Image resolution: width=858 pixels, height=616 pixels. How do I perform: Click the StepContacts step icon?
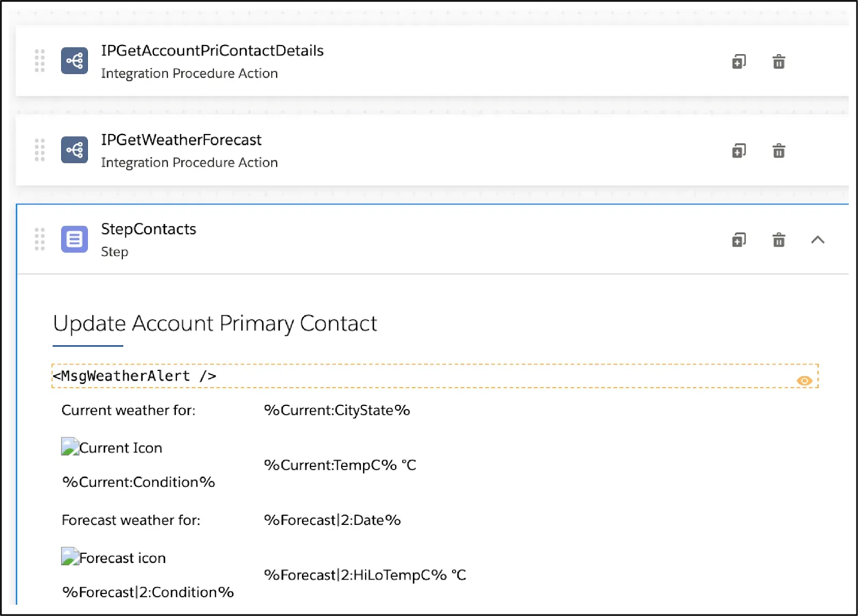point(74,239)
